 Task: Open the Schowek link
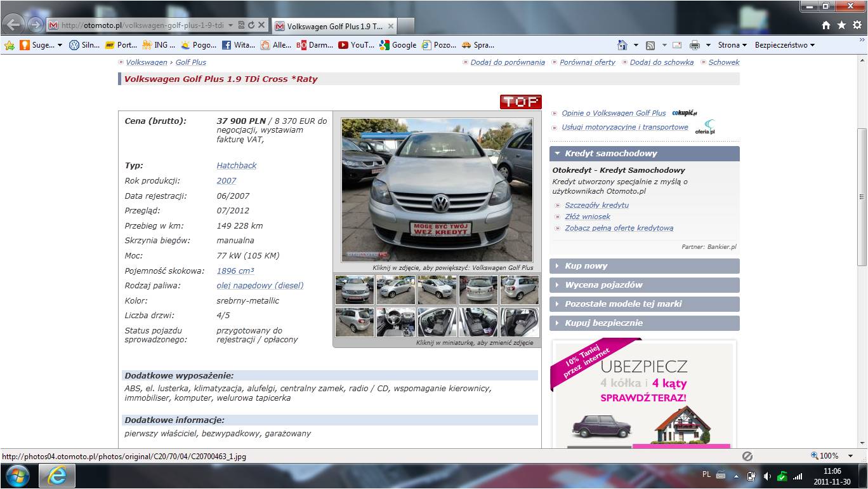[724, 62]
